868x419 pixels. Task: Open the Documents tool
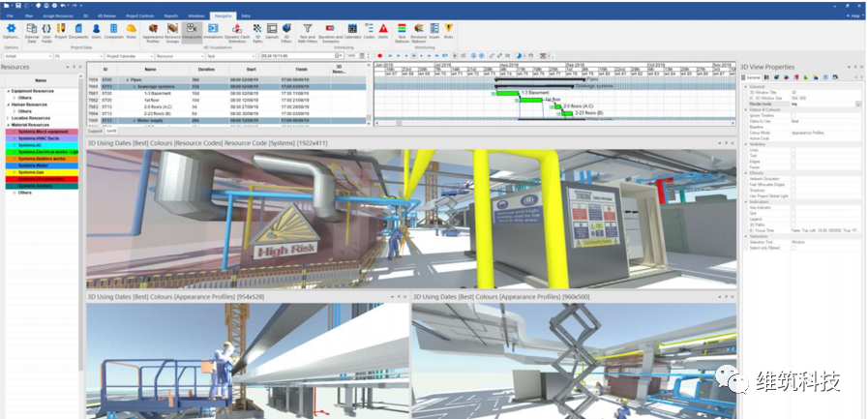[x=78, y=31]
